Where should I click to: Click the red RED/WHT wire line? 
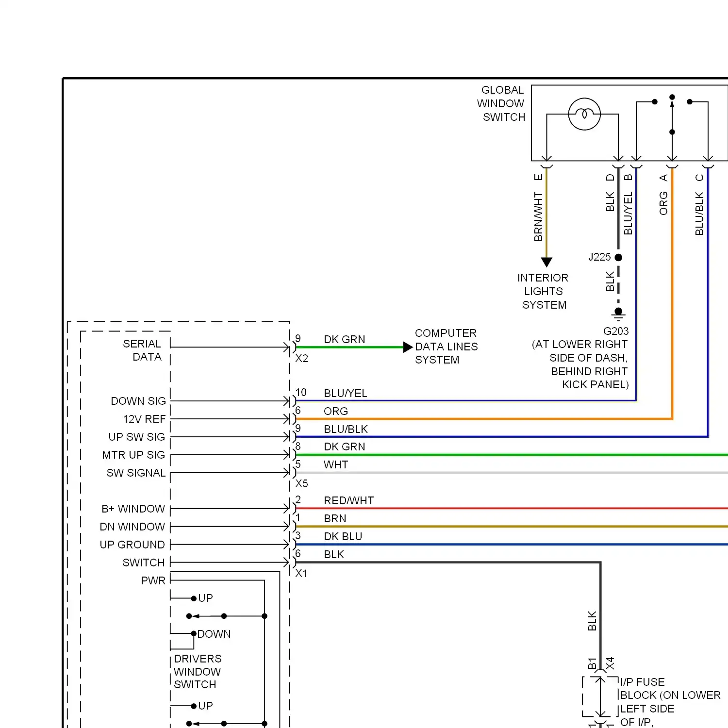[512, 508]
